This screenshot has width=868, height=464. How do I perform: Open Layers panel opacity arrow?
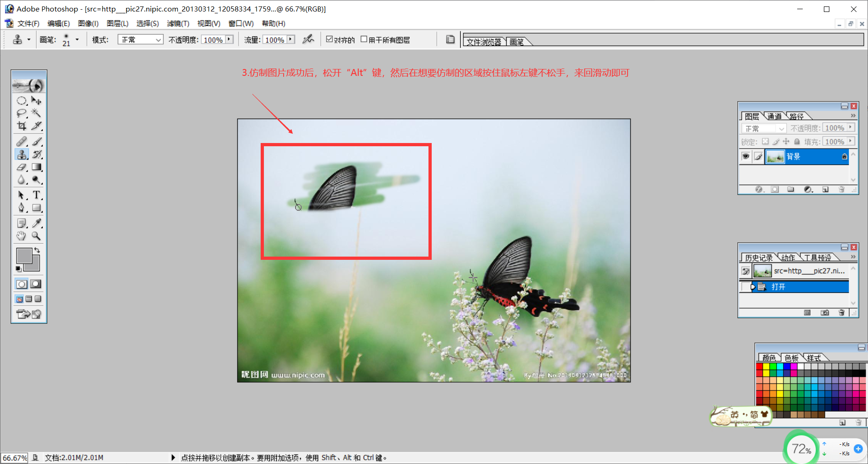(x=851, y=127)
